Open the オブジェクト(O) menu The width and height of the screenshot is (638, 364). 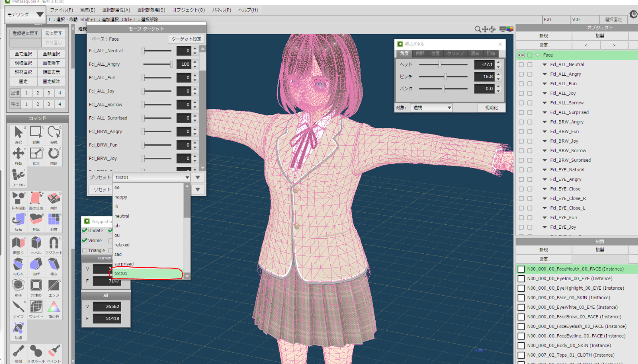click(189, 10)
